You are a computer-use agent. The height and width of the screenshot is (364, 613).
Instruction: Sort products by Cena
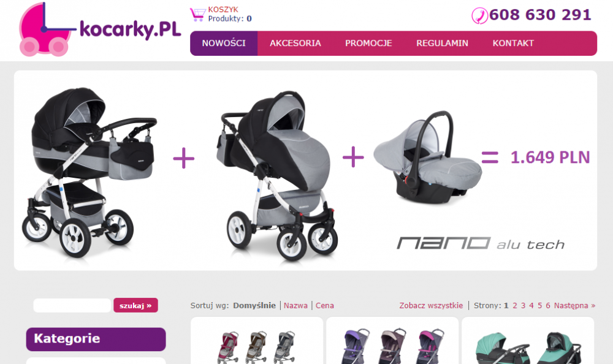[324, 306]
